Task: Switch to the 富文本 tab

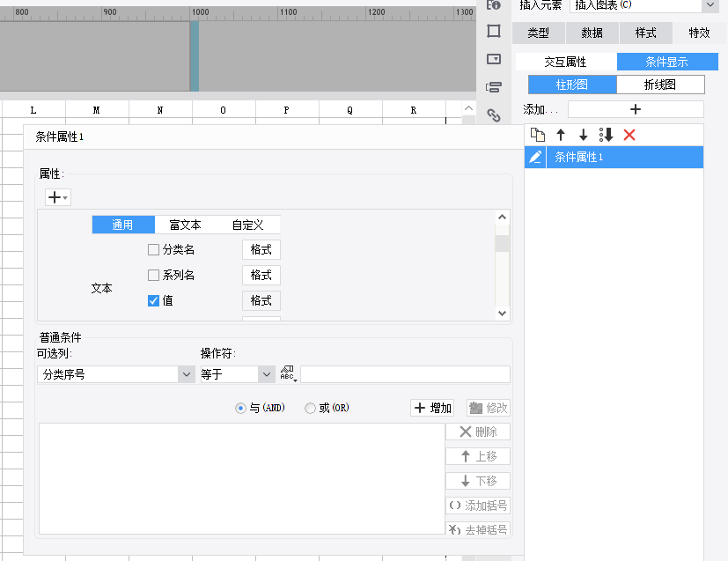Action: (x=185, y=225)
